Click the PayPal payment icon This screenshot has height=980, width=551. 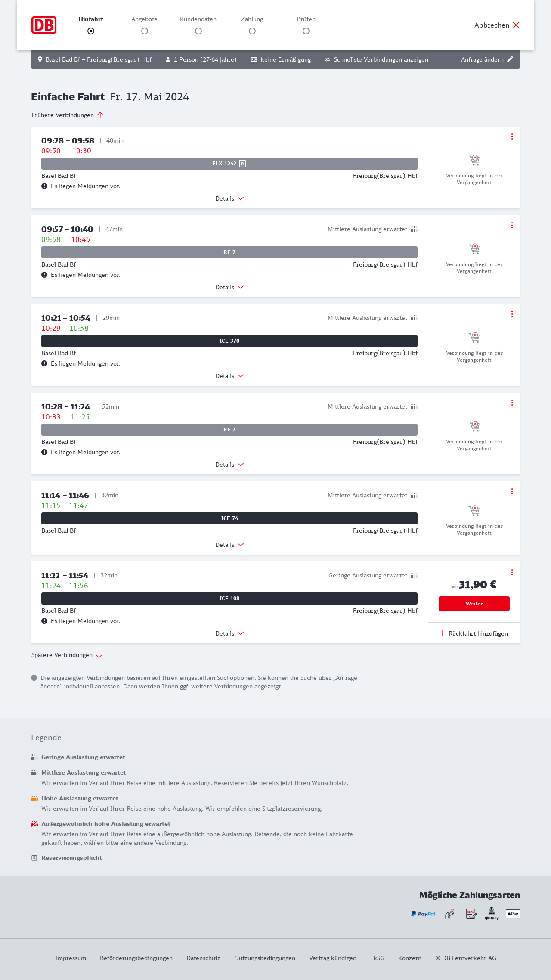(x=423, y=914)
